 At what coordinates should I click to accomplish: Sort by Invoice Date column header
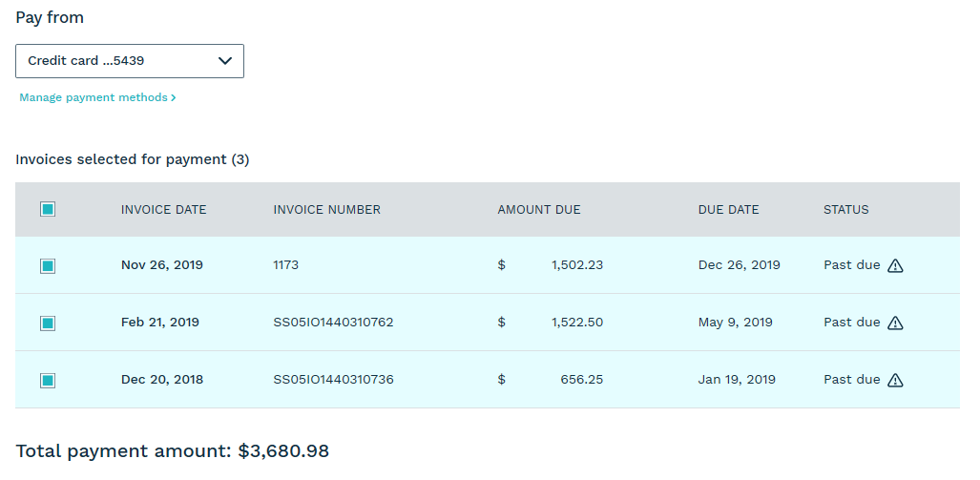coord(163,210)
